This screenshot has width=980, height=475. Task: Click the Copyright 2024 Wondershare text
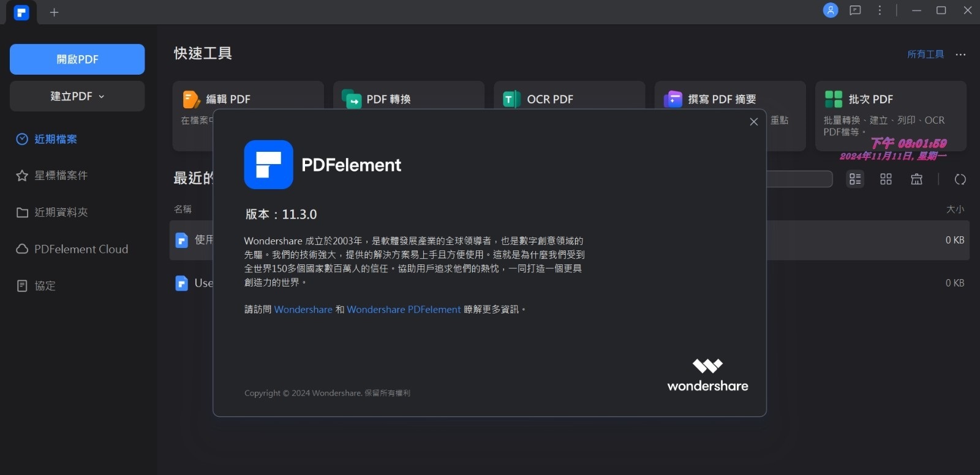pos(327,393)
